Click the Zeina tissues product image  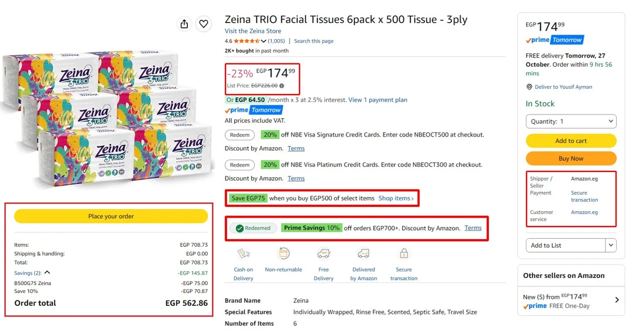(x=107, y=118)
